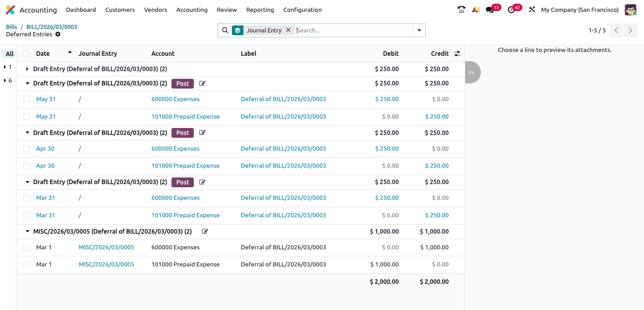Open edit icon for Mar 31 draft entry
Screen dimensions: 644x310
point(202,182)
